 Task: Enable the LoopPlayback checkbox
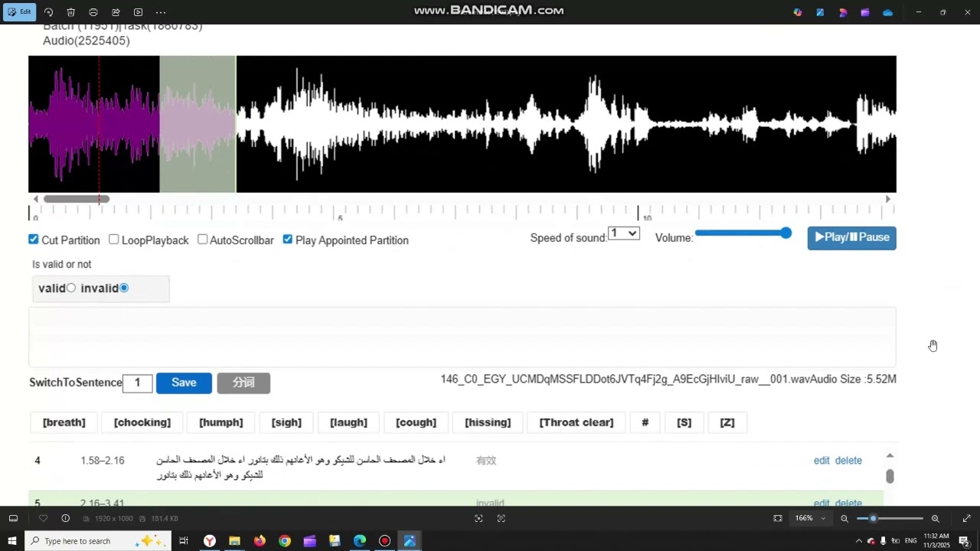[x=114, y=240]
